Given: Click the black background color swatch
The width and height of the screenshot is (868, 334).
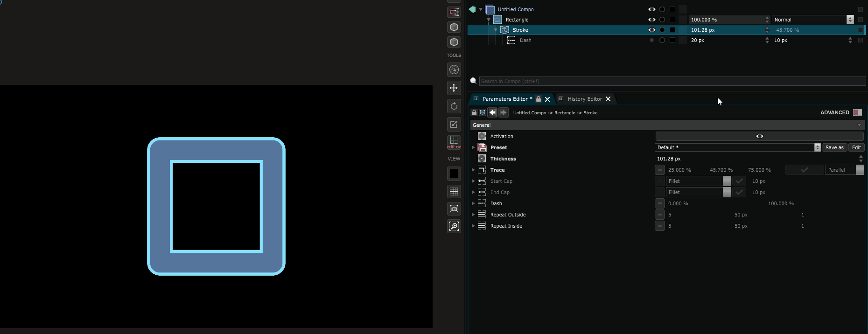Looking at the screenshot, I should pos(454,174).
